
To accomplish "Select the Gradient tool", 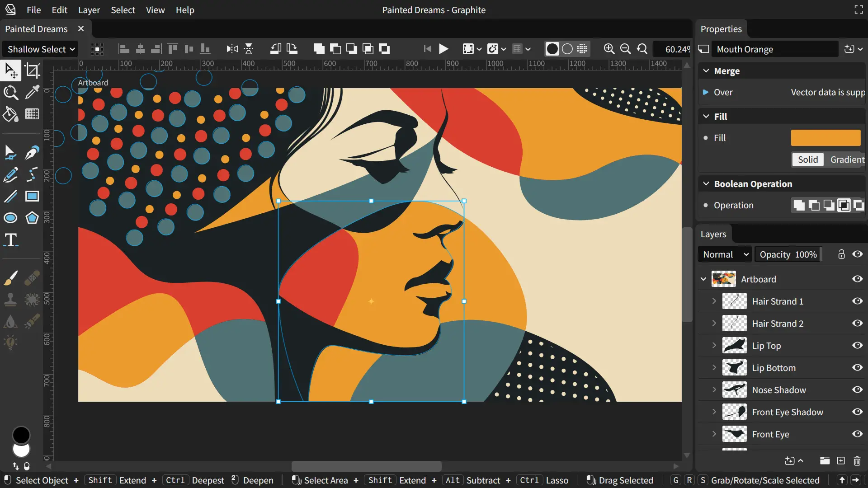I will click(x=32, y=114).
